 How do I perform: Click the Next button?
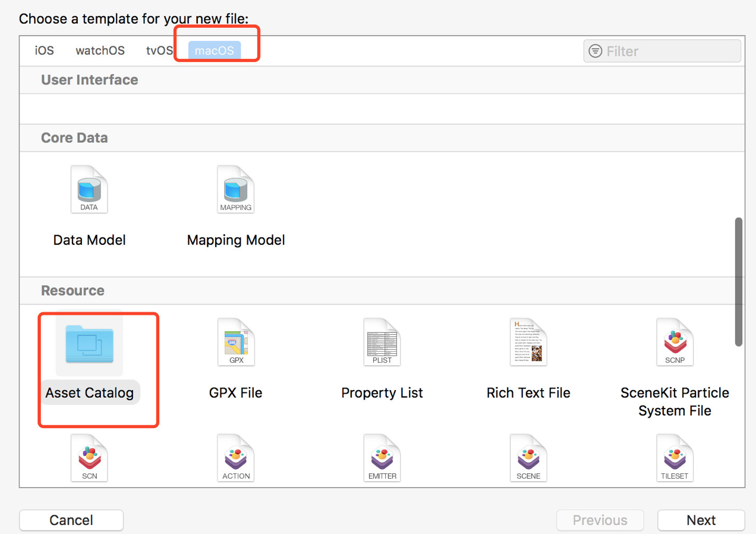[701, 520]
